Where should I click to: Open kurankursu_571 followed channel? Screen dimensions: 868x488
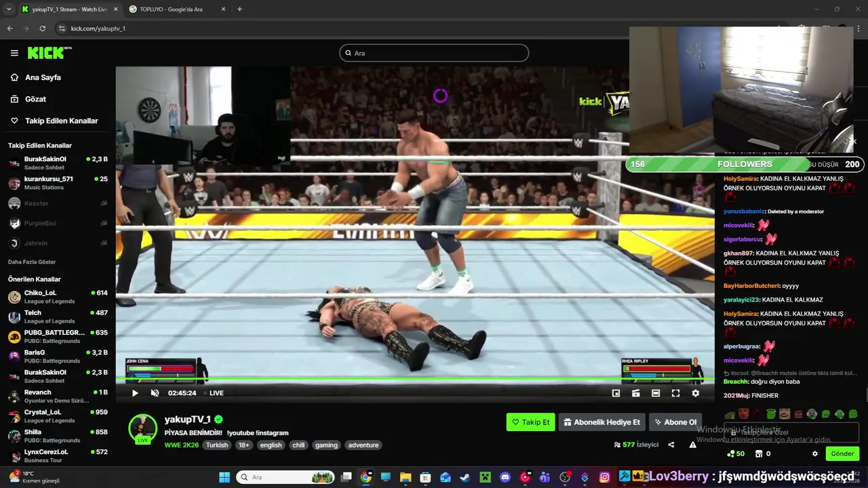tap(58, 183)
